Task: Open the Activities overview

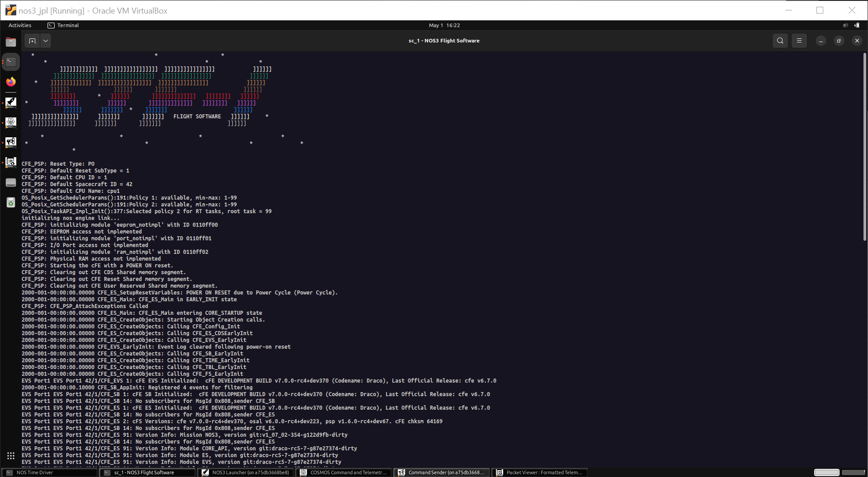Action: 20,25
